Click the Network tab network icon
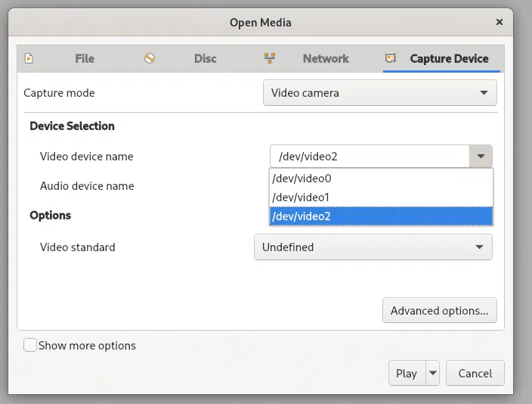532x404 pixels. point(270,58)
